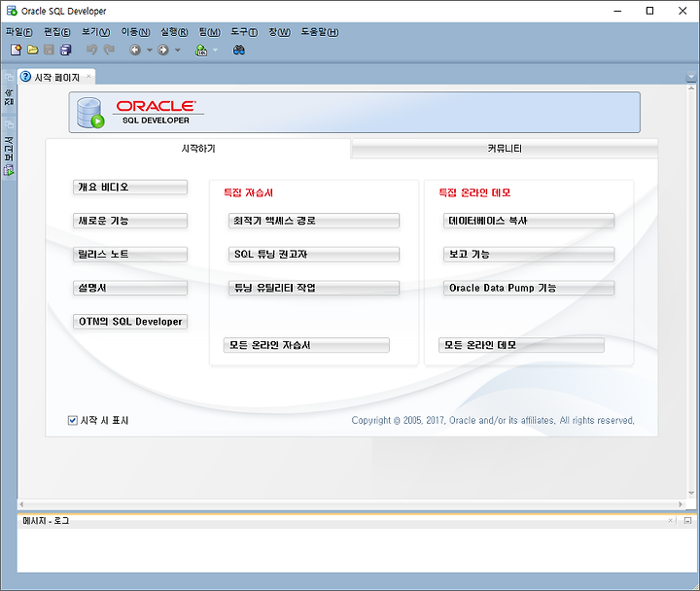Select the 시작하기 tab

click(198, 149)
